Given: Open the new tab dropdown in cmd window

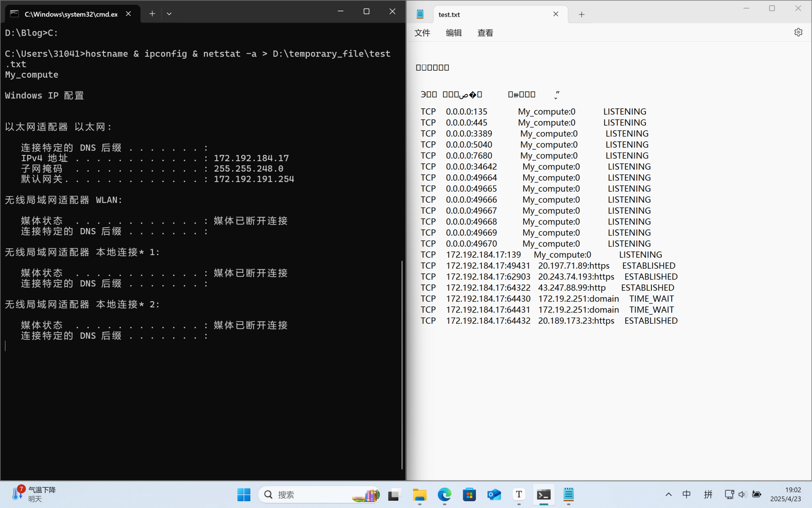Looking at the screenshot, I should [169, 14].
